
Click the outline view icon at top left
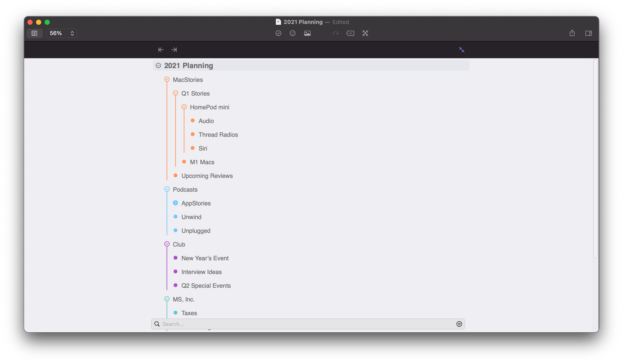pyautogui.click(x=34, y=33)
